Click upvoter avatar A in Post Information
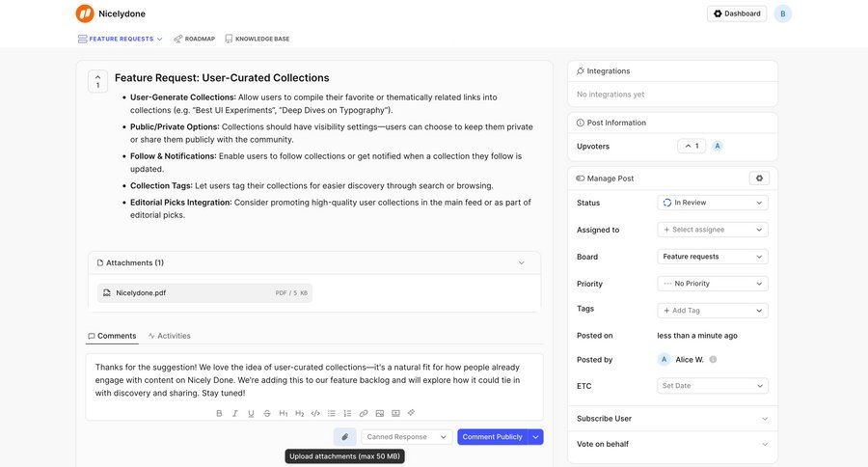Screen dimensions: 868x467 point(718,147)
